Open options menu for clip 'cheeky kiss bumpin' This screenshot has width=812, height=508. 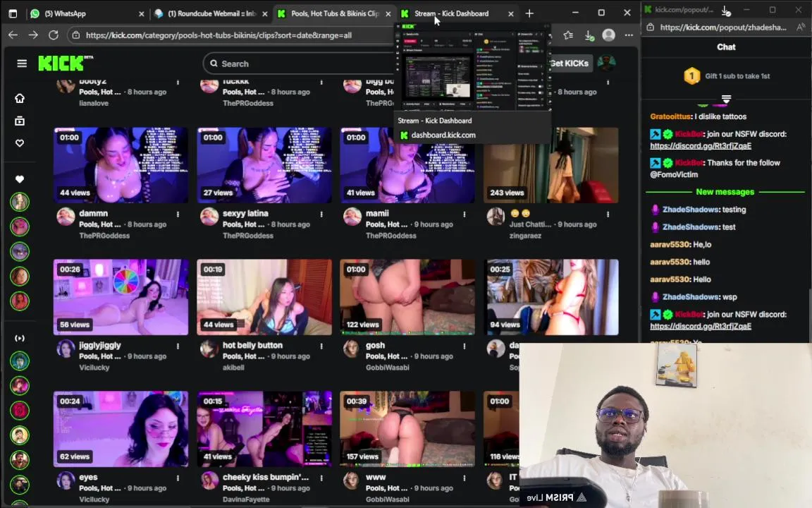[321, 478]
